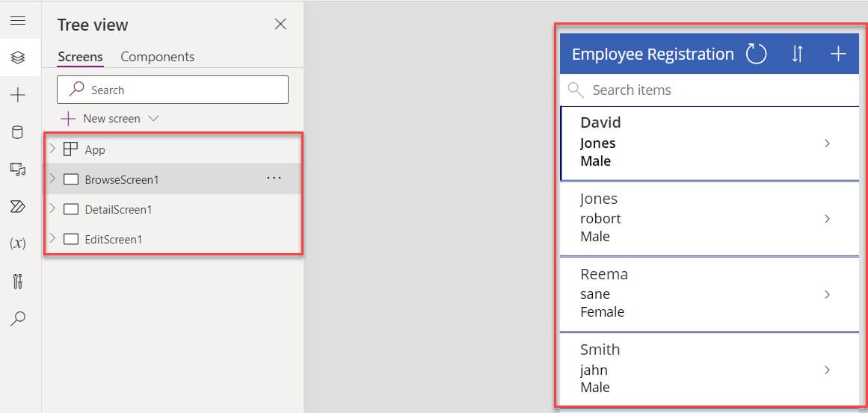Expand the App tree node
This screenshot has height=413, width=868.
52,149
